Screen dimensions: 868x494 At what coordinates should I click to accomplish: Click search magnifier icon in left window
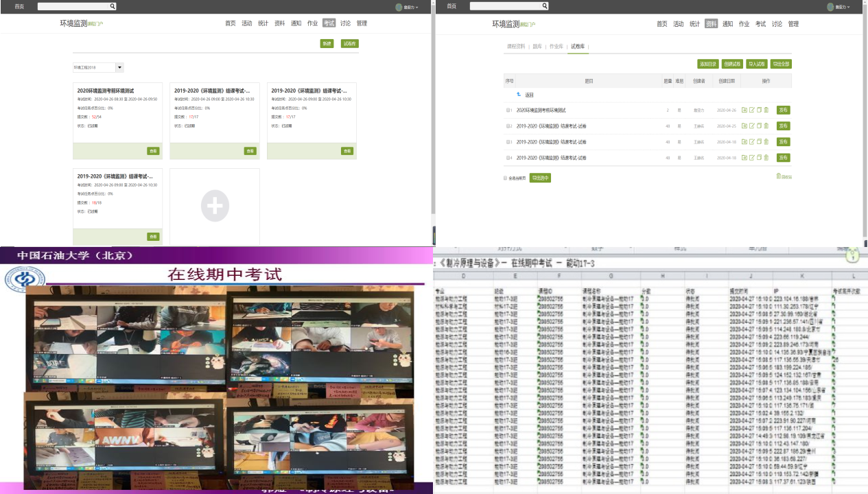coord(113,6)
